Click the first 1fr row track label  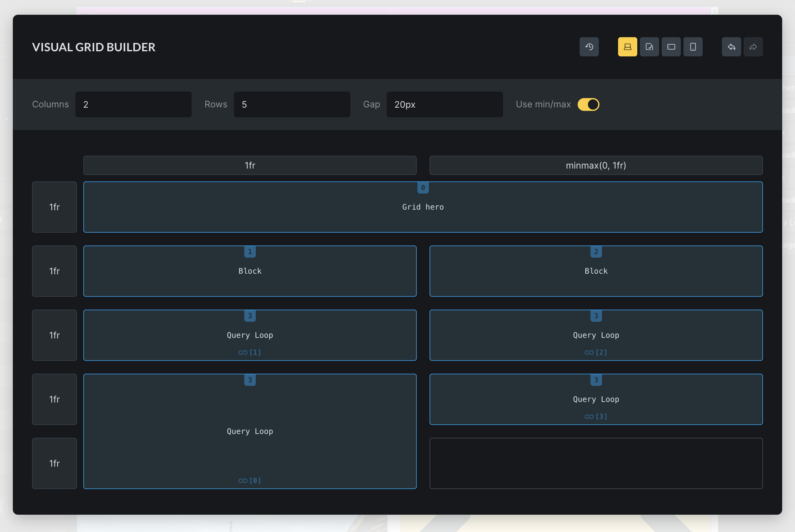[54, 207]
